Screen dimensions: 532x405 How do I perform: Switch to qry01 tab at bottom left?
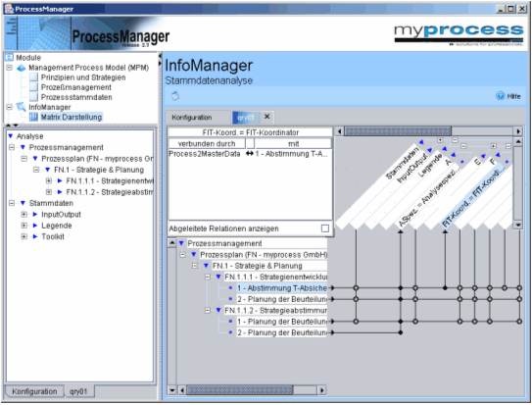pyautogui.click(x=78, y=391)
